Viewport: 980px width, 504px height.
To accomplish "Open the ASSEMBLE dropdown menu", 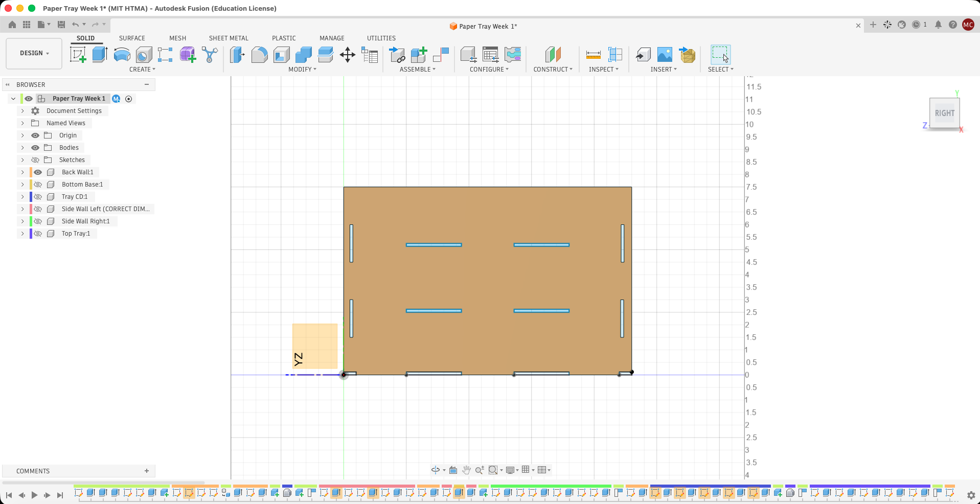I will [418, 70].
